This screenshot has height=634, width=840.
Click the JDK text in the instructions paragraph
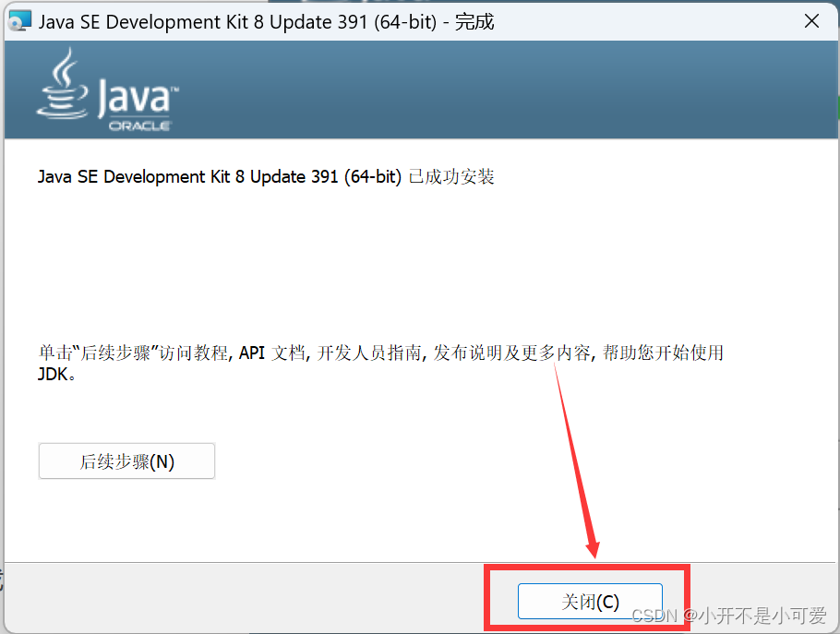(52, 374)
